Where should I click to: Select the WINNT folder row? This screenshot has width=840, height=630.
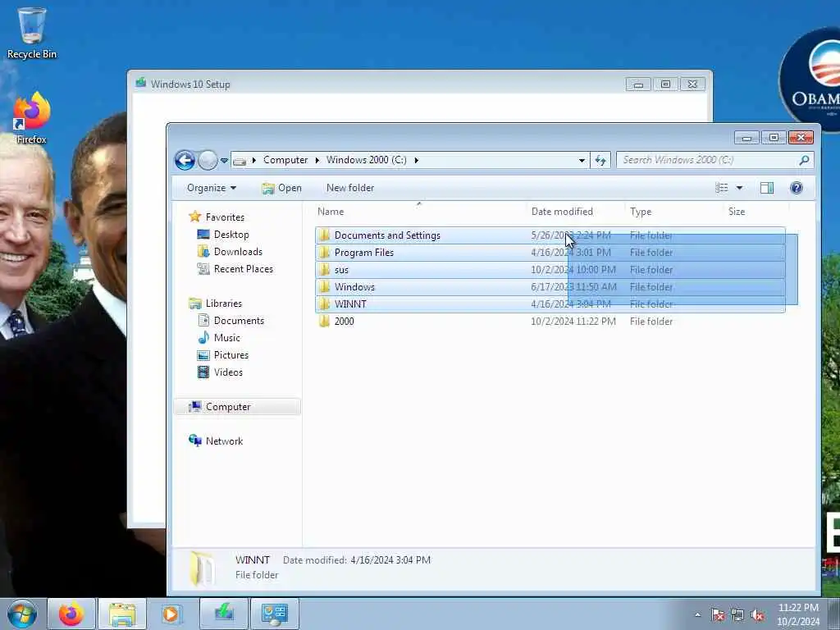550,304
